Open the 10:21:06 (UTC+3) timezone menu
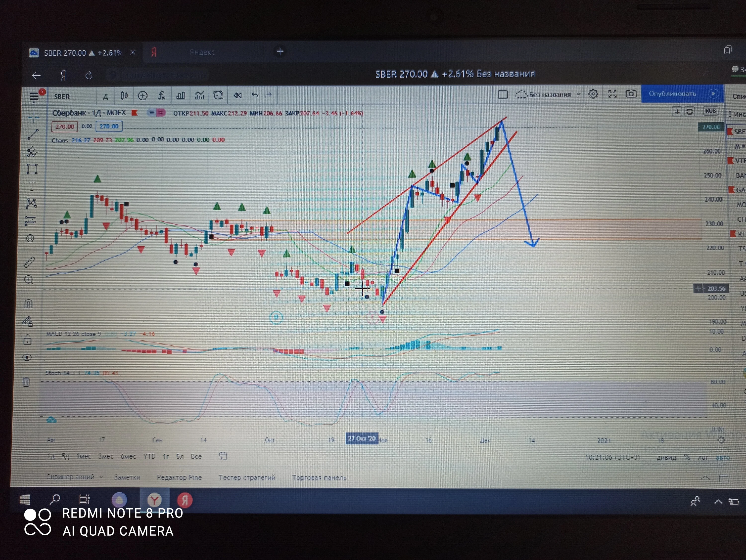Image resolution: width=746 pixels, height=560 pixels. pos(612,458)
